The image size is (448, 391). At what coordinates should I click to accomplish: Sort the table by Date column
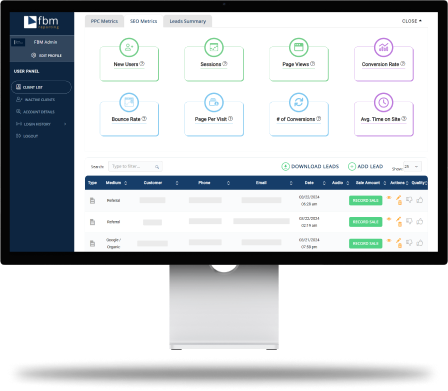point(324,183)
